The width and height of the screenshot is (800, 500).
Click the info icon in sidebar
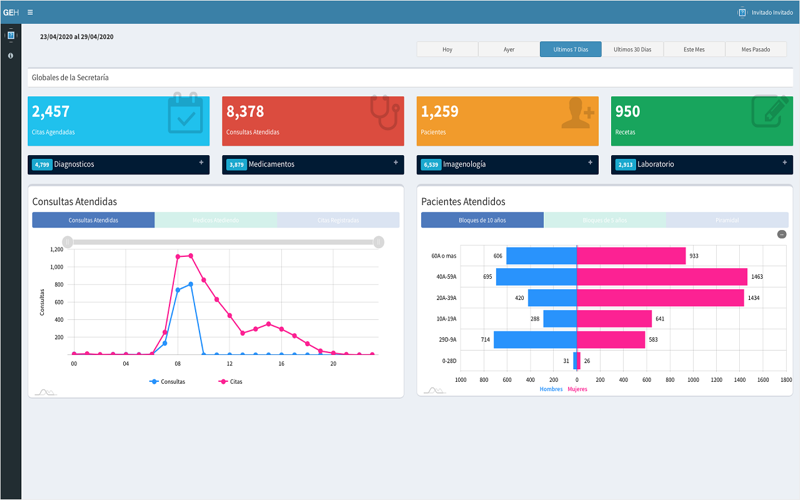(11, 56)
